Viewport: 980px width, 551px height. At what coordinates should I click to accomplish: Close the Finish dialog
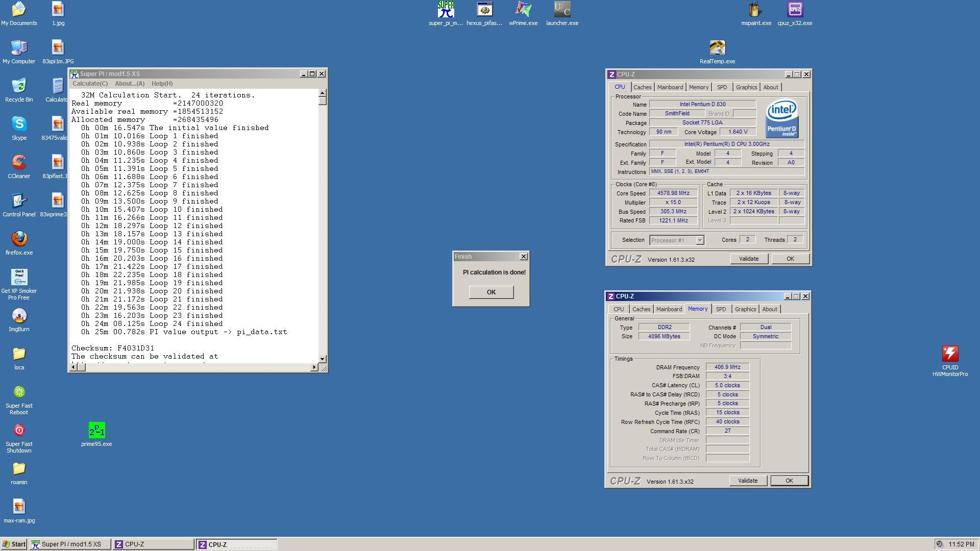[523, 257]
